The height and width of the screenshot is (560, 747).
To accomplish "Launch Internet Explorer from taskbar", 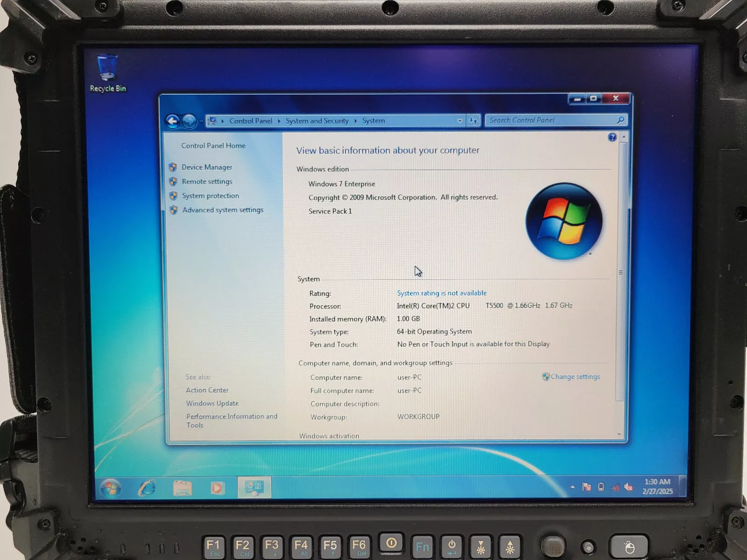I will (147, 488).
